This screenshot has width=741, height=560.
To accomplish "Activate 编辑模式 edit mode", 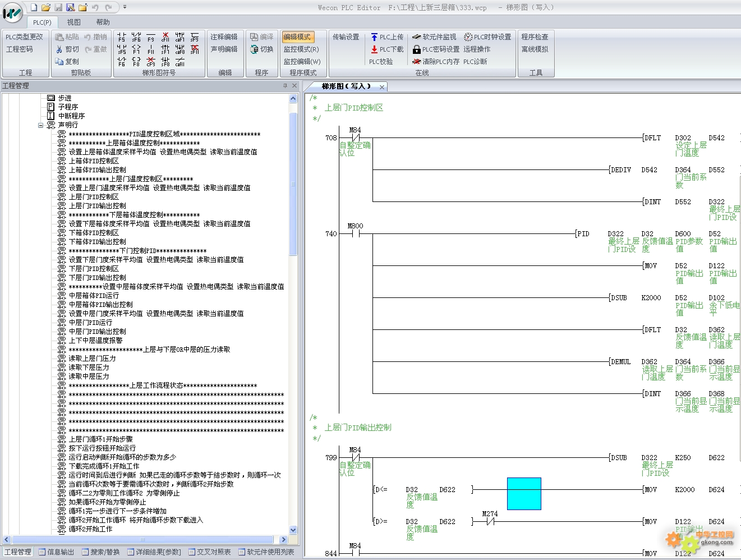I will [298, 37].
